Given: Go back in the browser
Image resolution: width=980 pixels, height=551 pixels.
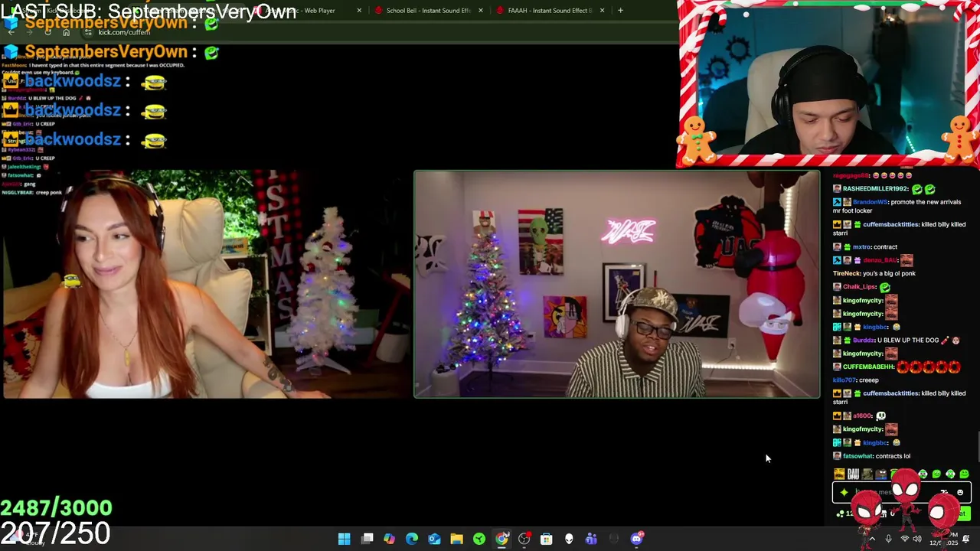Looking at the screenshot, I should [x=11, y=32].
